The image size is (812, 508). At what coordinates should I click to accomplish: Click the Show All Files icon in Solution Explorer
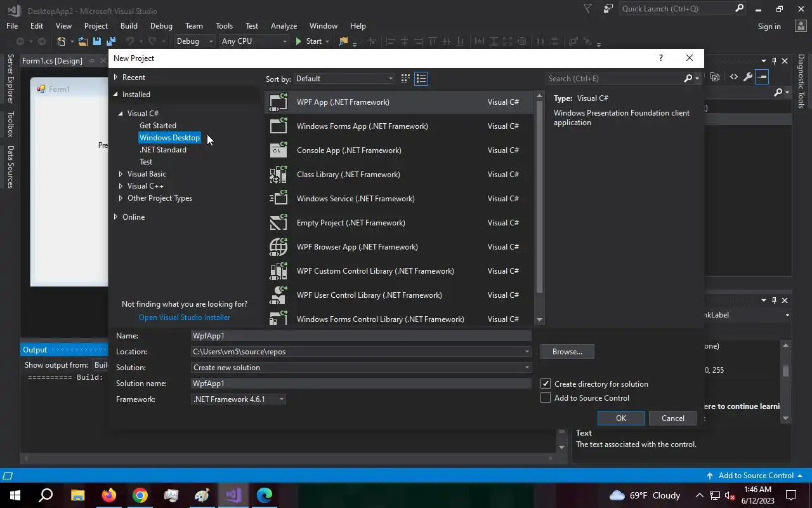715,77
